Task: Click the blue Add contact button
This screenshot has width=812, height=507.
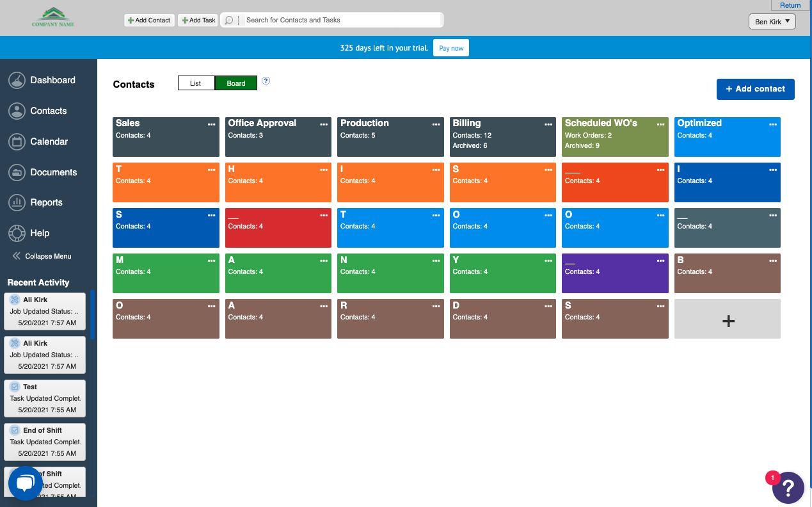Action: 755,89
